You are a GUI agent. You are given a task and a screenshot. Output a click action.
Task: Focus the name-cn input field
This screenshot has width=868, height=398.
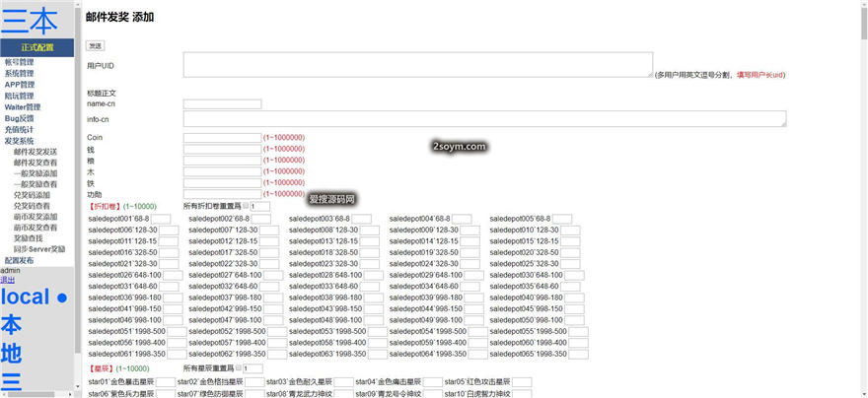click(222, 103)
